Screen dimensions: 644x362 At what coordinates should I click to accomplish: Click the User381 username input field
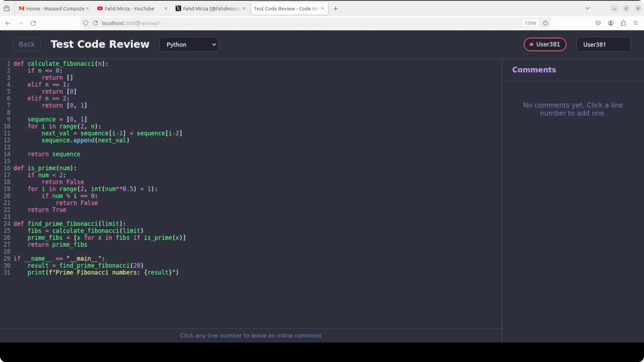(603, 44)
